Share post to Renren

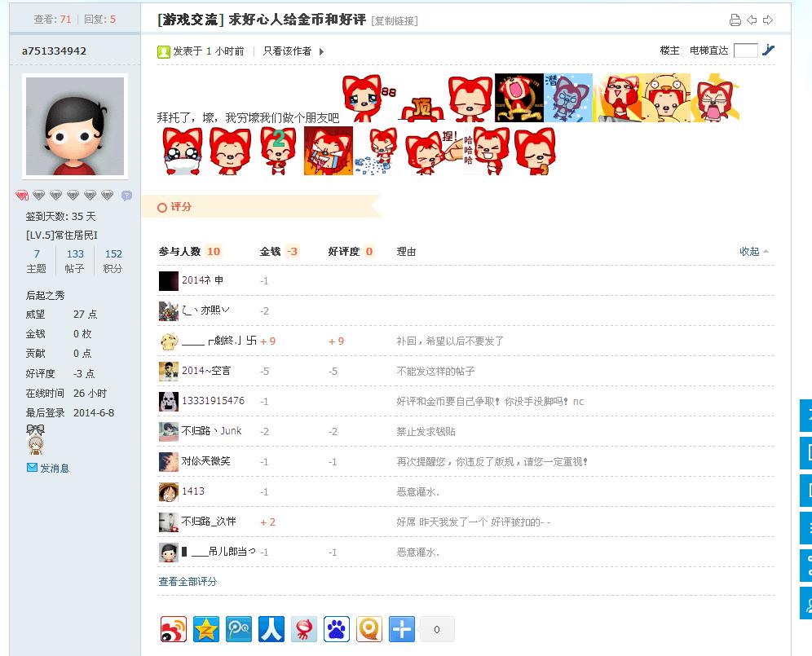(x=271, y=629)
